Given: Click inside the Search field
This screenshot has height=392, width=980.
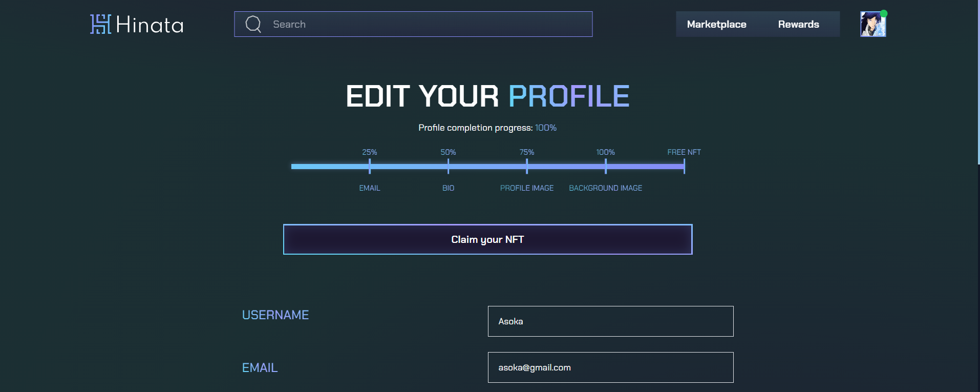Looking at the screenshot, I should pos(413,24).
